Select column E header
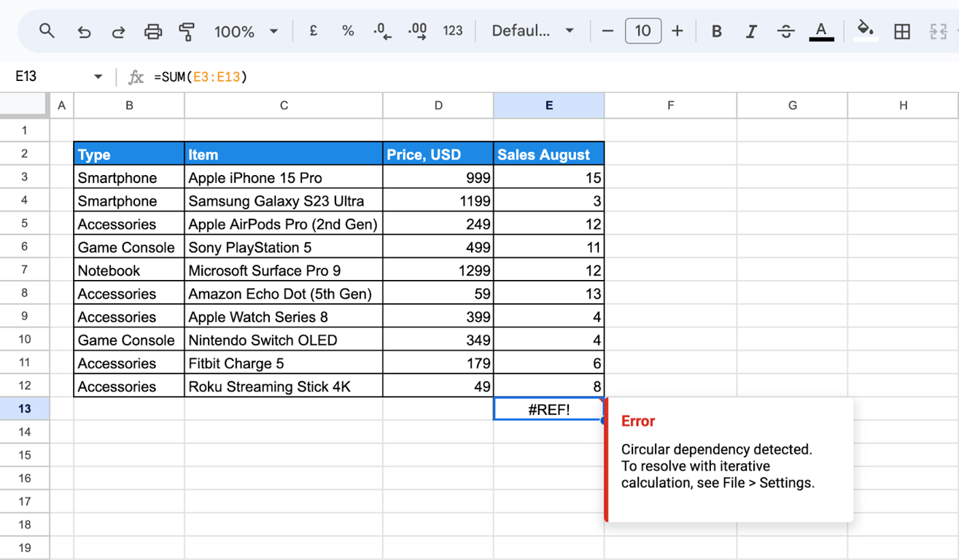Image resolution: width=959 pixels, height=560 pixels. click(549, 106)
